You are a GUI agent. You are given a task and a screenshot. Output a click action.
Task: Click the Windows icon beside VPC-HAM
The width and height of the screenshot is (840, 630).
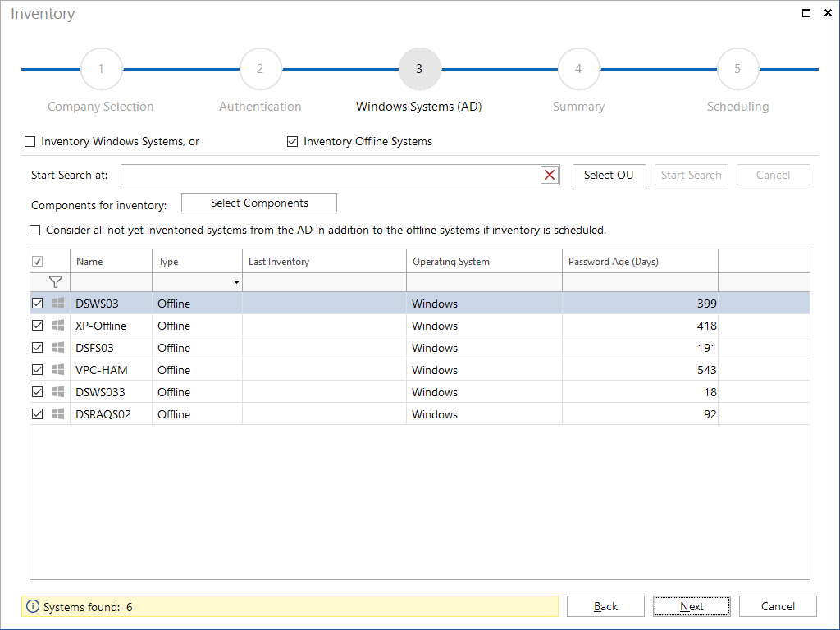pyautogui.click(x=58, y=370)
